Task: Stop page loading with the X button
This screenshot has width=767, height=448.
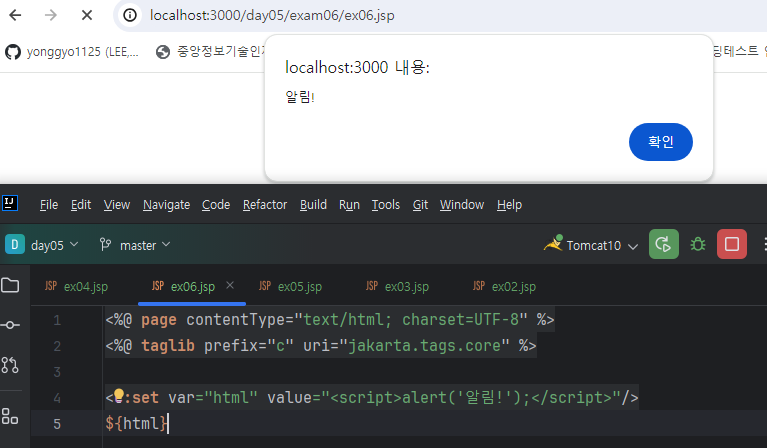Action: (87, 15)
